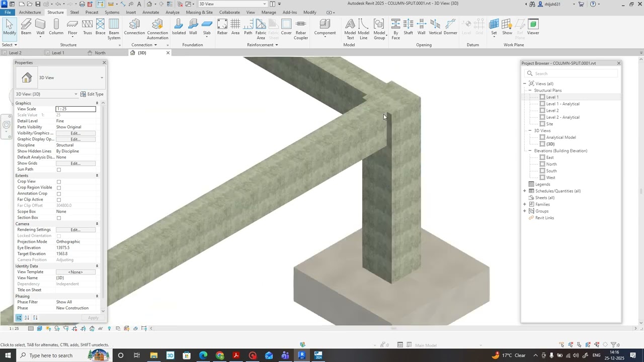
Task: Select the Shaft opening tool
Action: 408,27
